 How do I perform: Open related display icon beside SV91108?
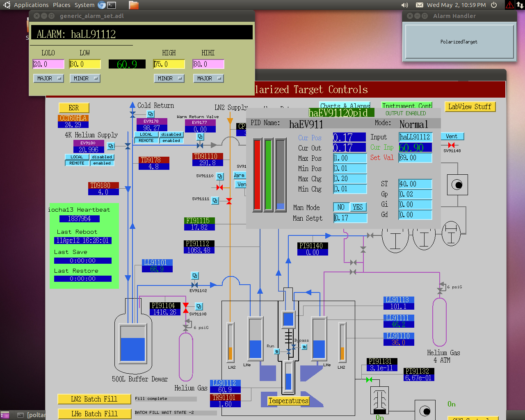pyautogui.click(x=199, y=306)
